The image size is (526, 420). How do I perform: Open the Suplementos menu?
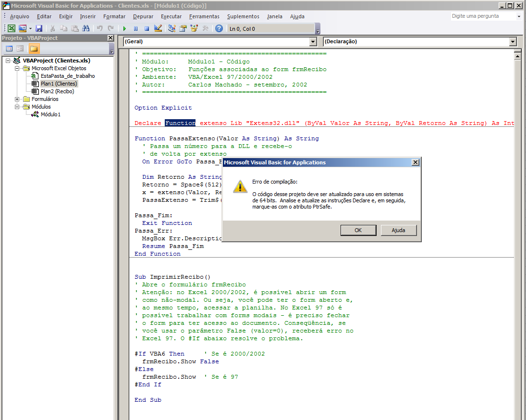coord(243,16)
